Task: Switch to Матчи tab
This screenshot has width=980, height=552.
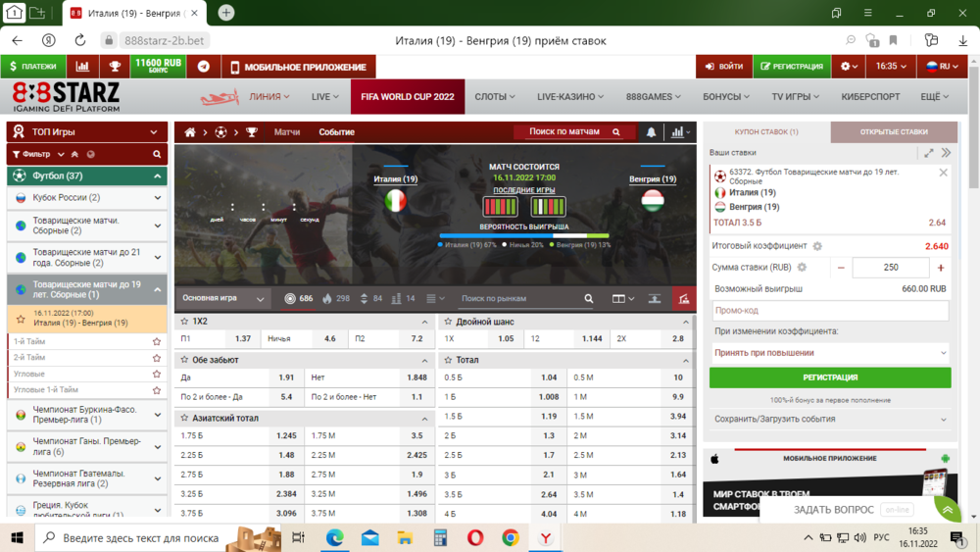Action: point(287,132)
